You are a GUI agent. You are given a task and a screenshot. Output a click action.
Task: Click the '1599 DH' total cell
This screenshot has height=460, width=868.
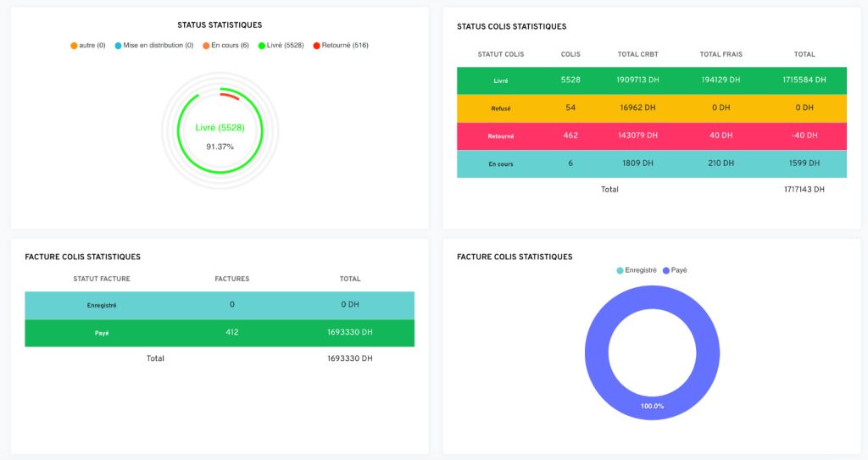coord(804,163)
